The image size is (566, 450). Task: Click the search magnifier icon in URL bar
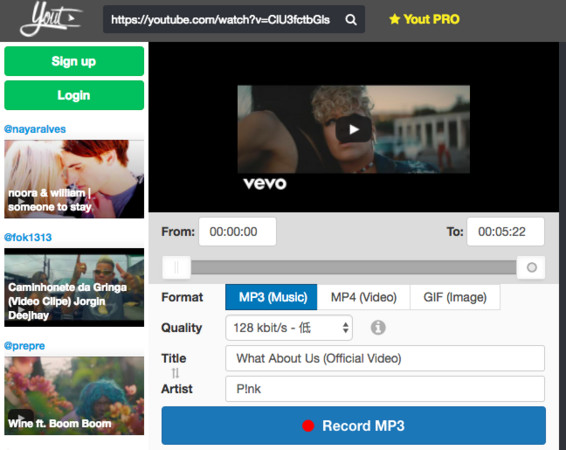(351, 19)
